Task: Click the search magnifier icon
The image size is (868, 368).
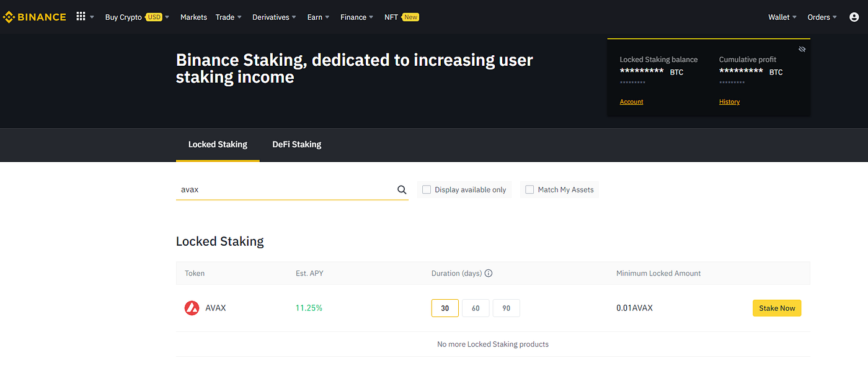Action: [402, 190]
